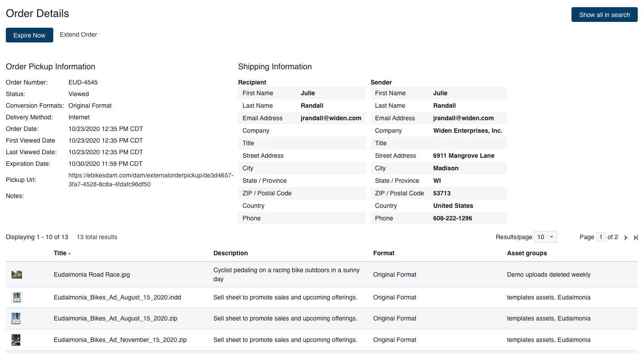Click the Viewed status value
The height and width of the screenshot is (354, 644).
coord(79,94)
